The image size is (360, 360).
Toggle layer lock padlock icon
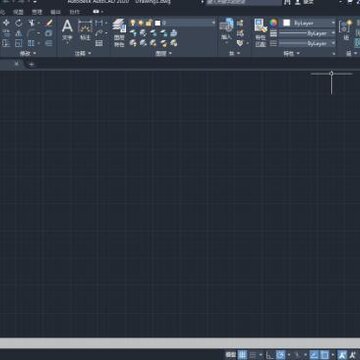pos(149,23)
